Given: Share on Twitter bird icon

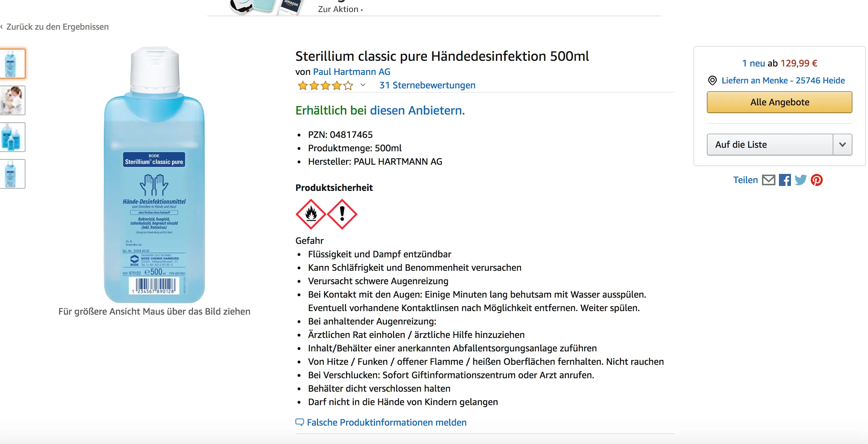Looking at the screenshot, I should coord(800,180).
